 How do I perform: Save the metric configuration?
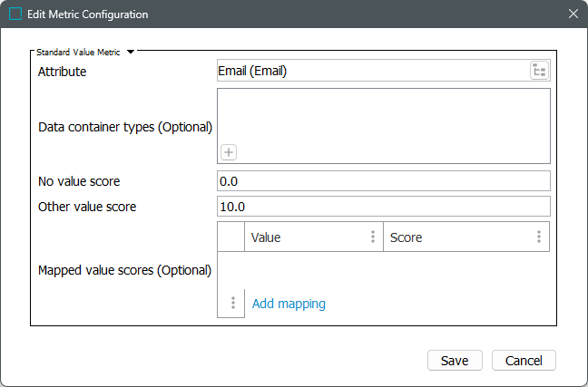[455, 361]
